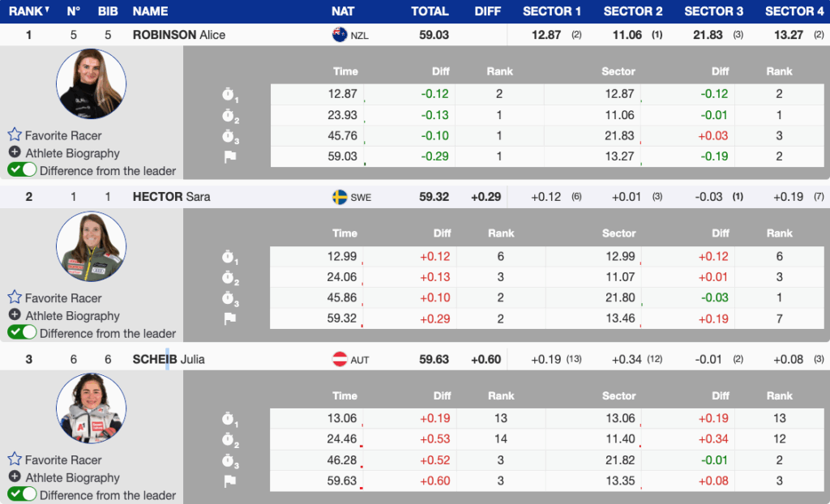Click the Sweden flag icon next to SWE

pyautogui.click(x=340, y=197)
